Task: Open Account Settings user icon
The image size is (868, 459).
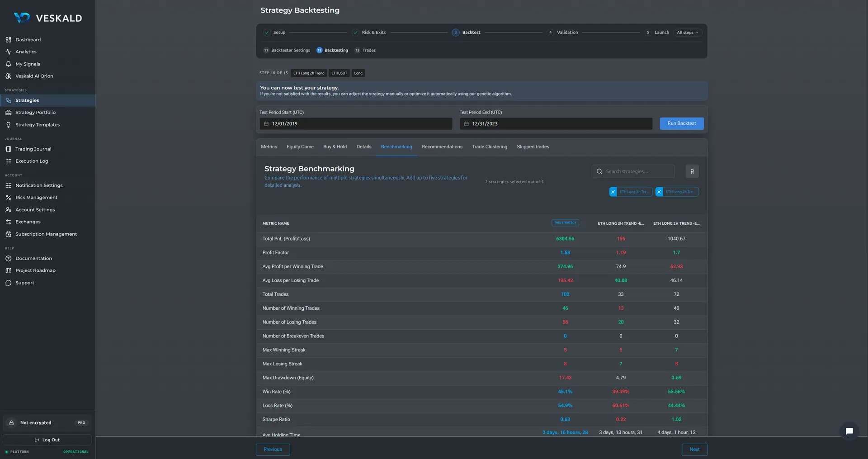Action: 8,210
